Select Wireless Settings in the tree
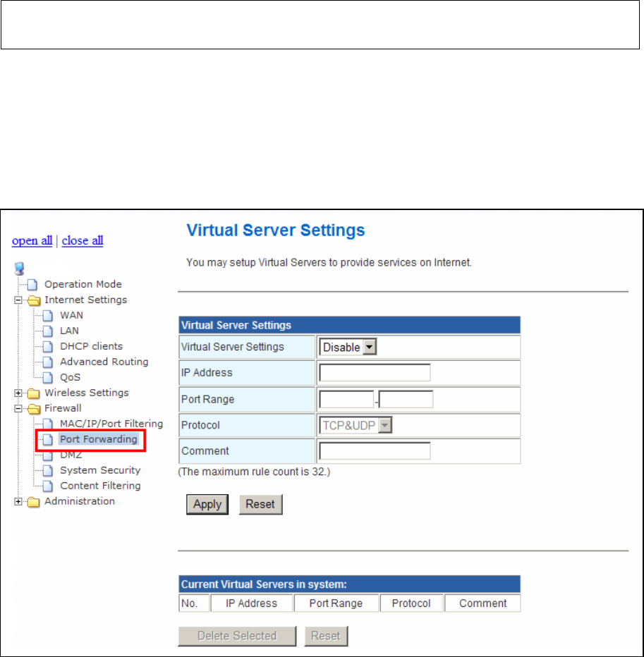Viewport: 644px width, 657px height. coord(86,393)
